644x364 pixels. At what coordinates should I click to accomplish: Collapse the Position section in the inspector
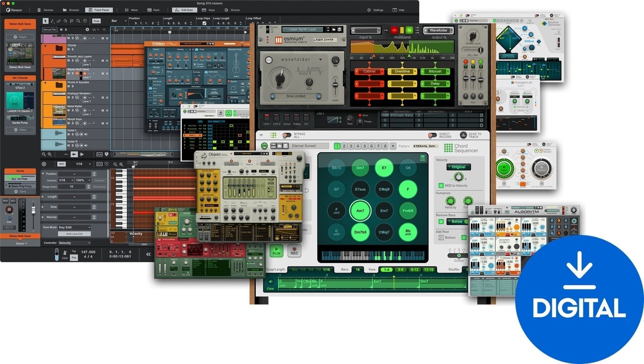click(43, 174)
